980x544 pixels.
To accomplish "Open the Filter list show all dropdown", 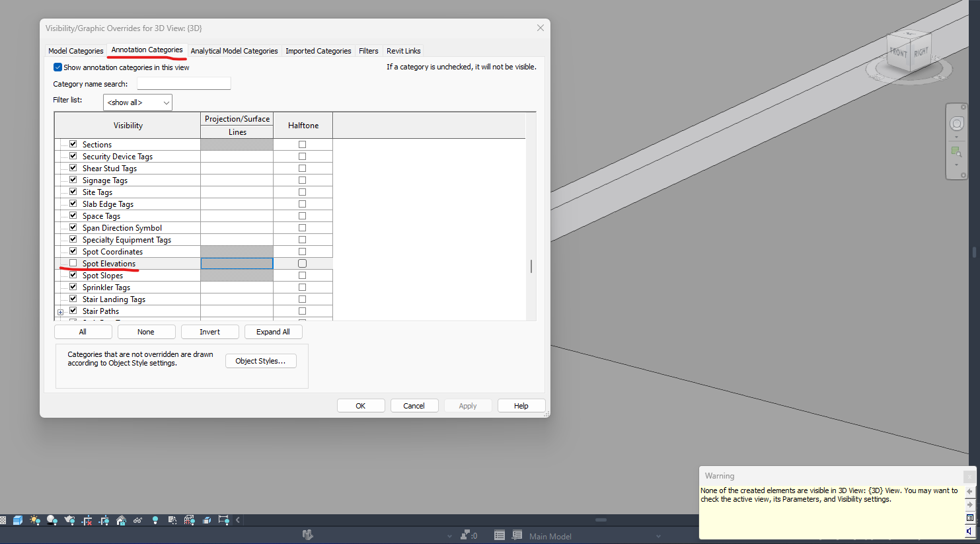I will tap(137, 102).
